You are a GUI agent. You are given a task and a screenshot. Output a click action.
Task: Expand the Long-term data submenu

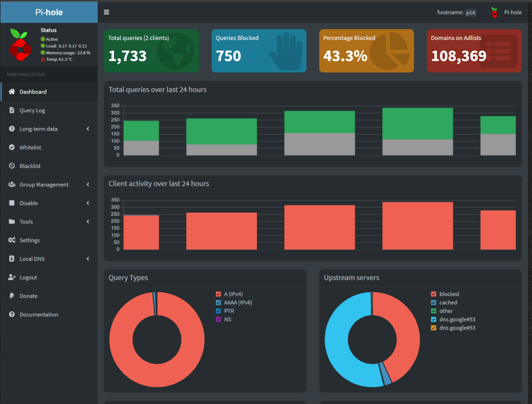(x=88, y=129)
